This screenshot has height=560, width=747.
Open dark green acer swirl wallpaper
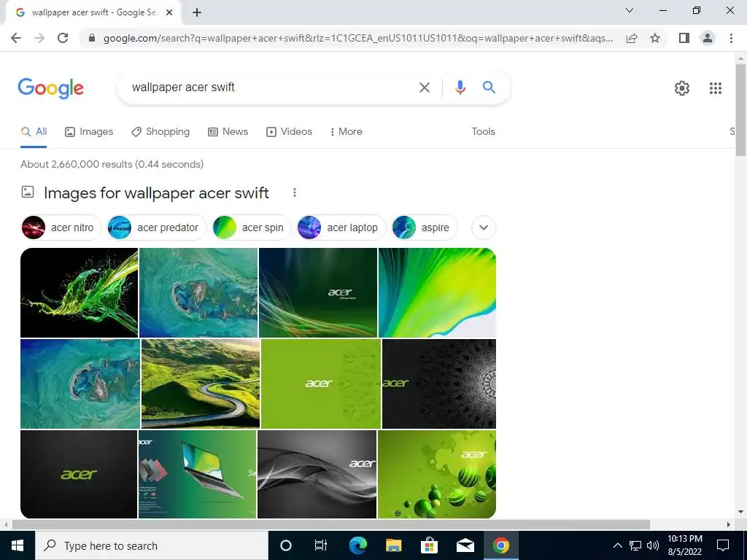(x=318, y=292)
